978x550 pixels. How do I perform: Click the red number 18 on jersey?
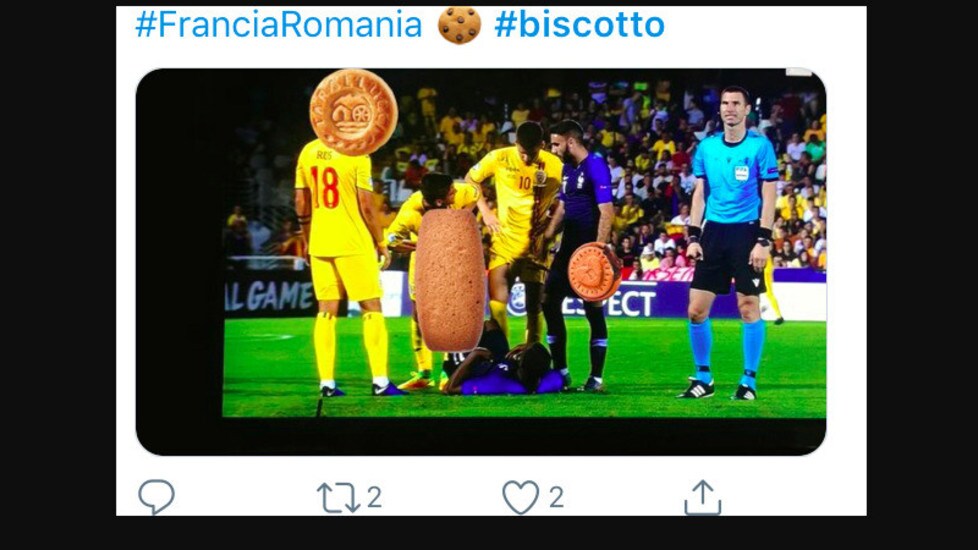325,187
